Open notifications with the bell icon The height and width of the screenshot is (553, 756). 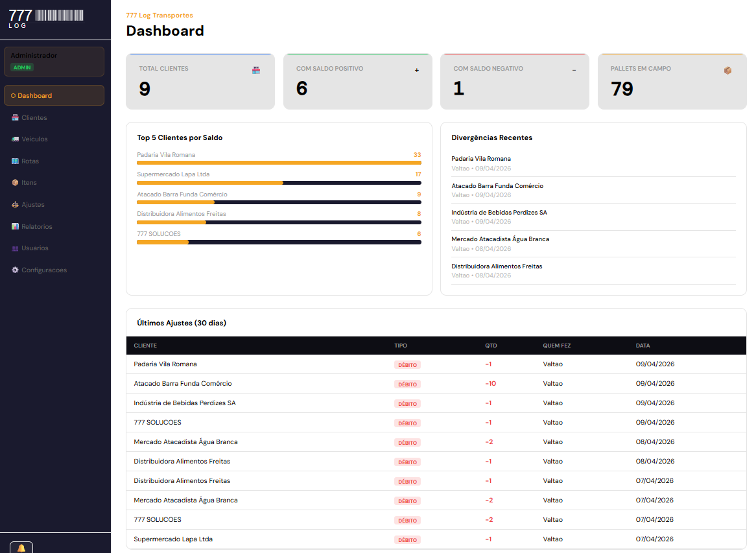[21, 548]
